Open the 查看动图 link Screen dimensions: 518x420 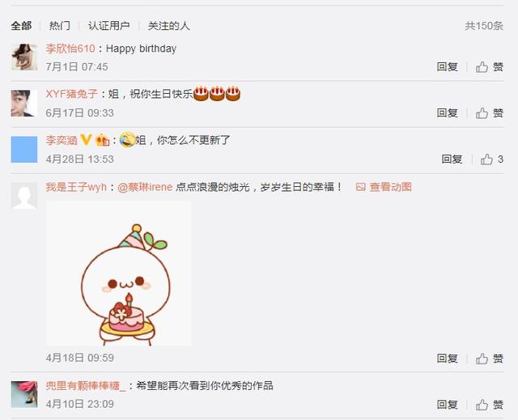pyautogui.click(x=384, y=187)
